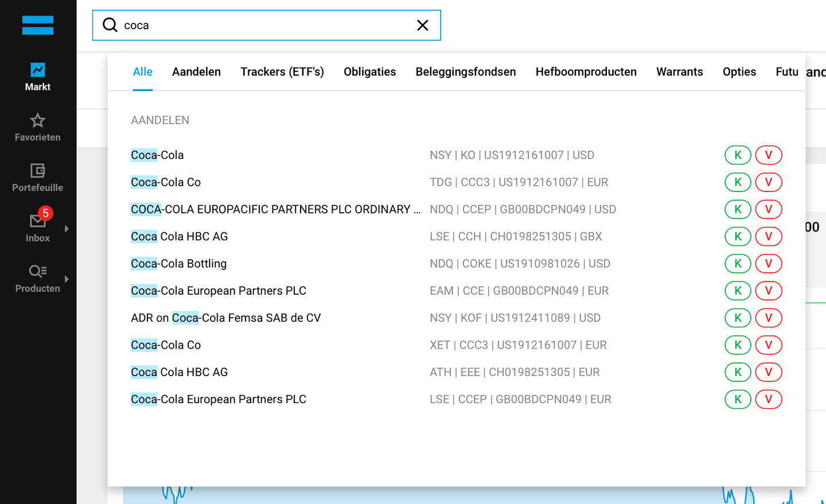This screenshot has width=826, height=504.
Task: Expand the Producten submenu arrow
Action: (x=67, y=279)
